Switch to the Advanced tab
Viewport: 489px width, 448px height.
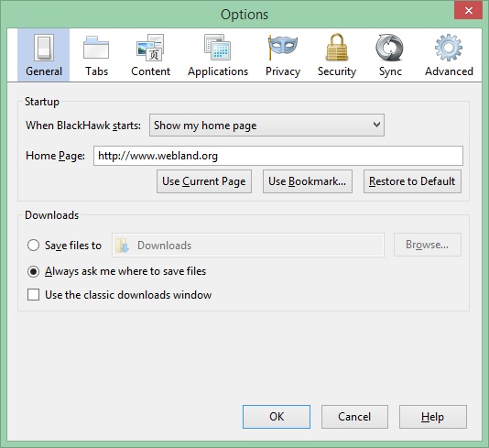449,55
